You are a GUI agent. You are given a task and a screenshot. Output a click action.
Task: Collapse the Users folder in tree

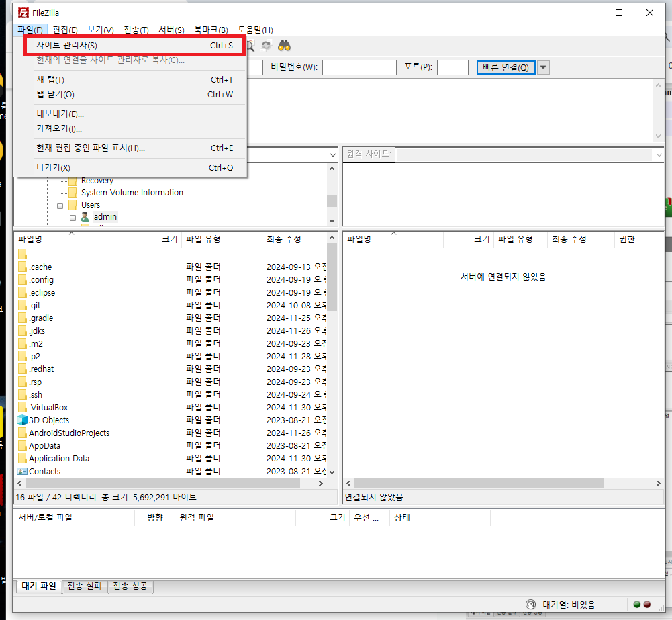tap(60, 206)
